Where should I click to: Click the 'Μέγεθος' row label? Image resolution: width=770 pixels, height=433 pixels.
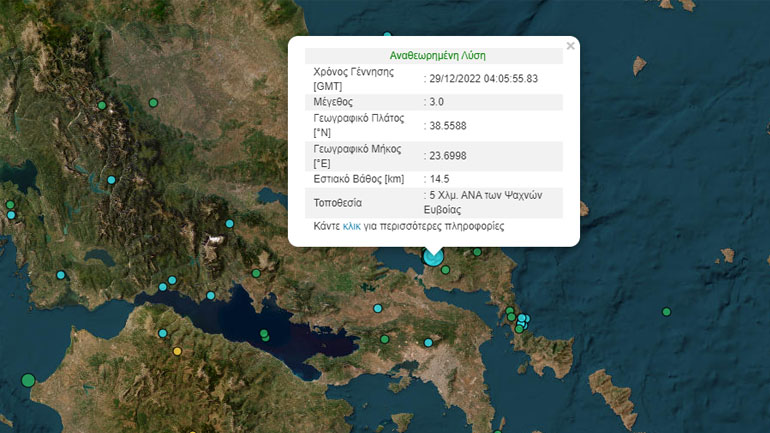tap(333, 102)
